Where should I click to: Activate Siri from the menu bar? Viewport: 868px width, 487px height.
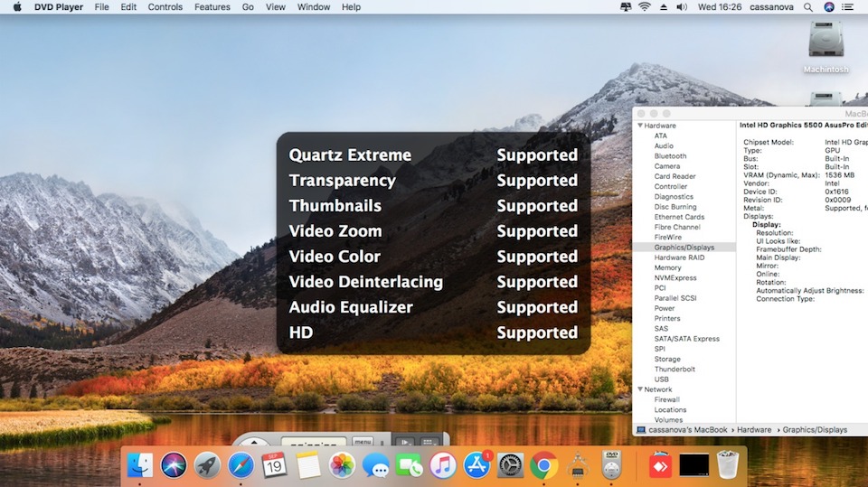(x=829, y=7)
